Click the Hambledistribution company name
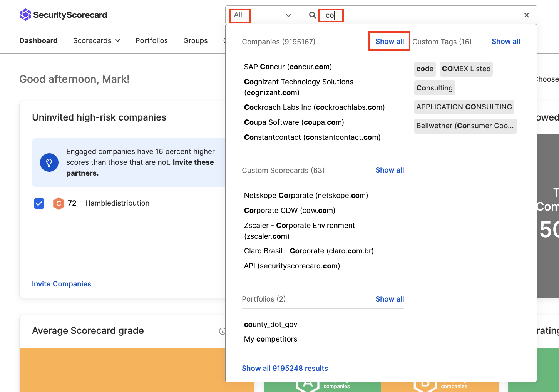 [117, 203]
